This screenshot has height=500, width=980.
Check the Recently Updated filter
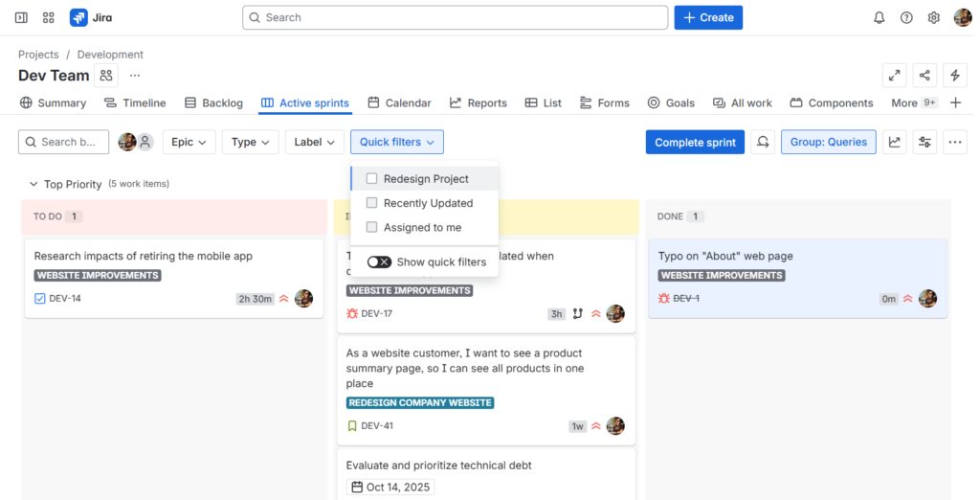click(x=372, y=203)
